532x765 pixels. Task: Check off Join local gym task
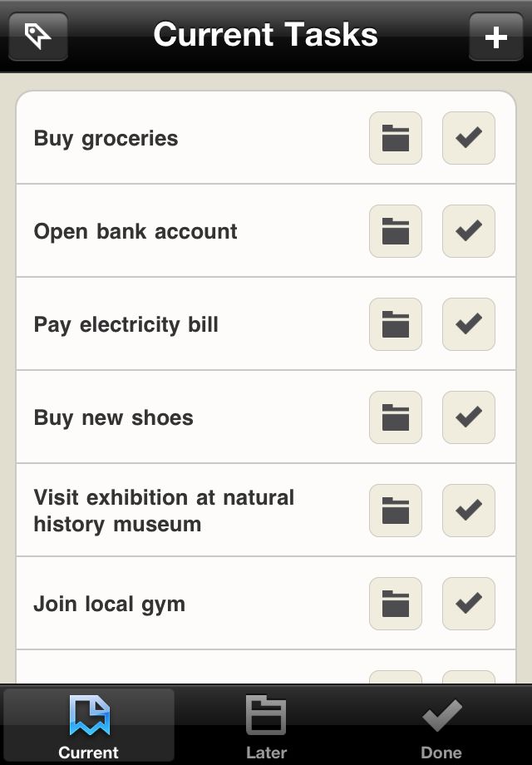click(x=469, y=604)
